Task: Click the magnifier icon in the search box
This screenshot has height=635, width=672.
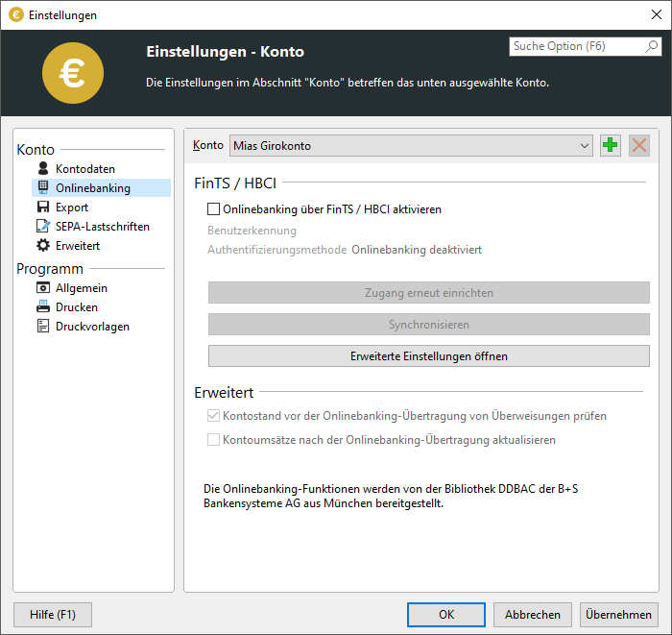Action: point(652,46)
